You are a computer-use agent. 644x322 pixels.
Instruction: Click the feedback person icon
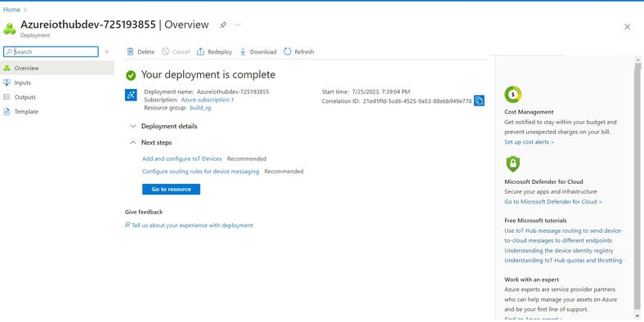coord(127,225)
